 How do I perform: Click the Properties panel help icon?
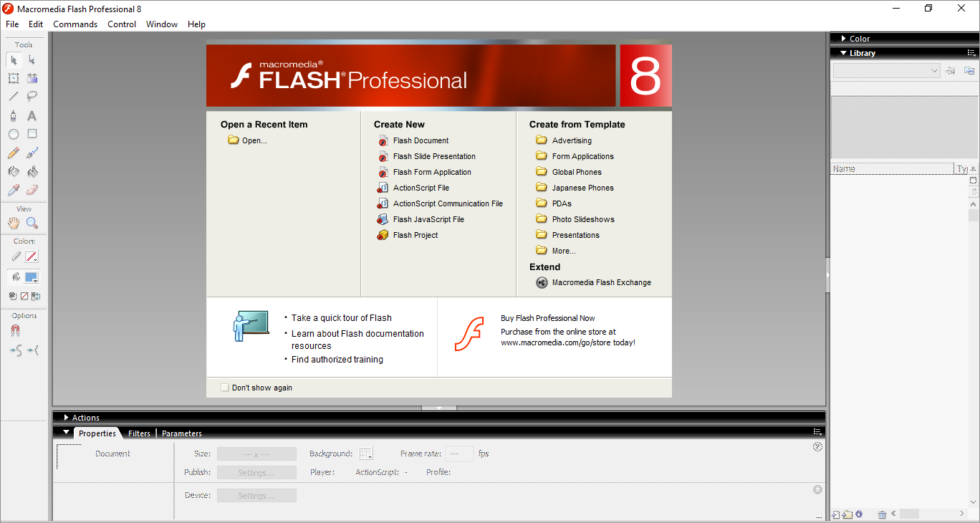coord(817,446)
